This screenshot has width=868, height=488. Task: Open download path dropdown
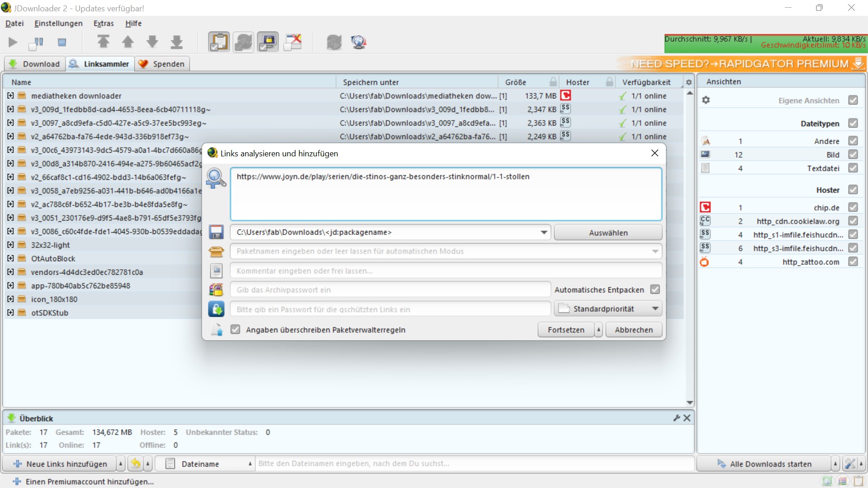[x=544, y=232]
